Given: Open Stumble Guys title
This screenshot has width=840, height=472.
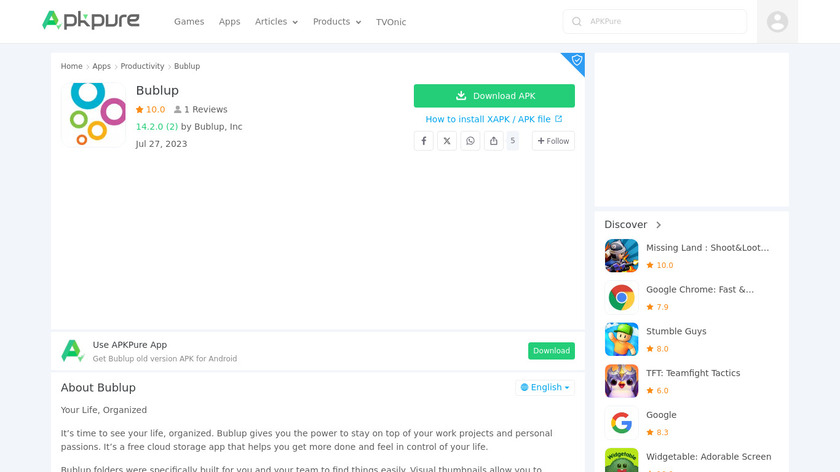Looking at the screenshot, I should (676, 331).
